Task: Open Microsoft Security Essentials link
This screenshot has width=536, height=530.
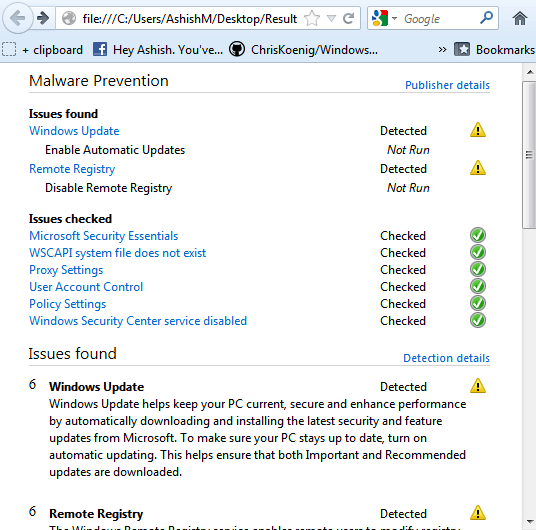Action: click(104, 236)
